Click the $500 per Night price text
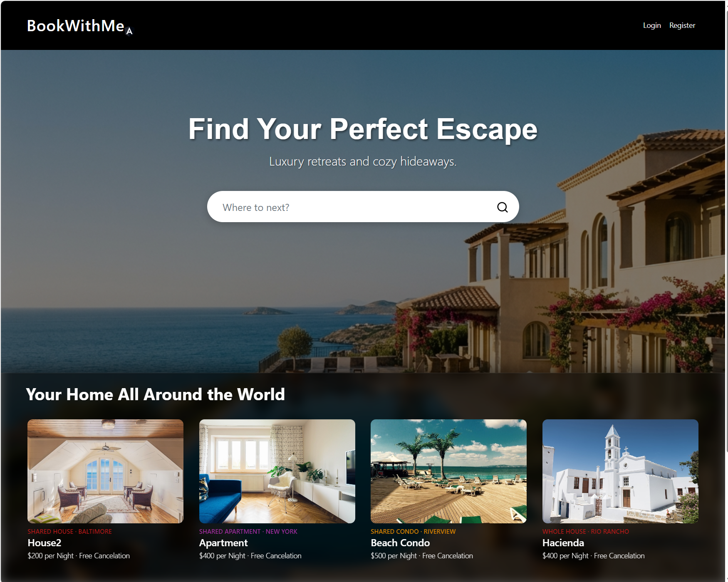The width and height of the screenshot is (728, 582). tap(394, 556)
